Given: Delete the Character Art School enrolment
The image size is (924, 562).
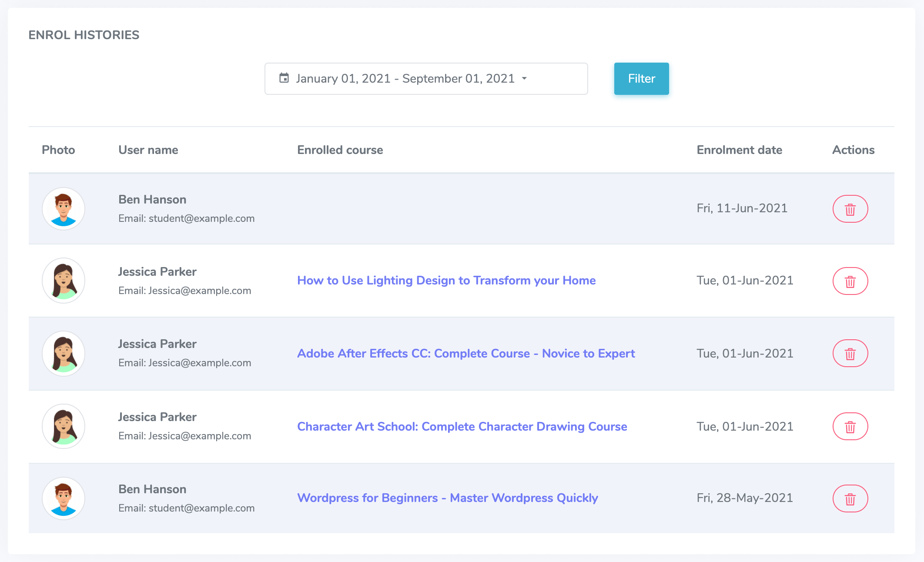Looking at the screenshot, I should 850,426.
